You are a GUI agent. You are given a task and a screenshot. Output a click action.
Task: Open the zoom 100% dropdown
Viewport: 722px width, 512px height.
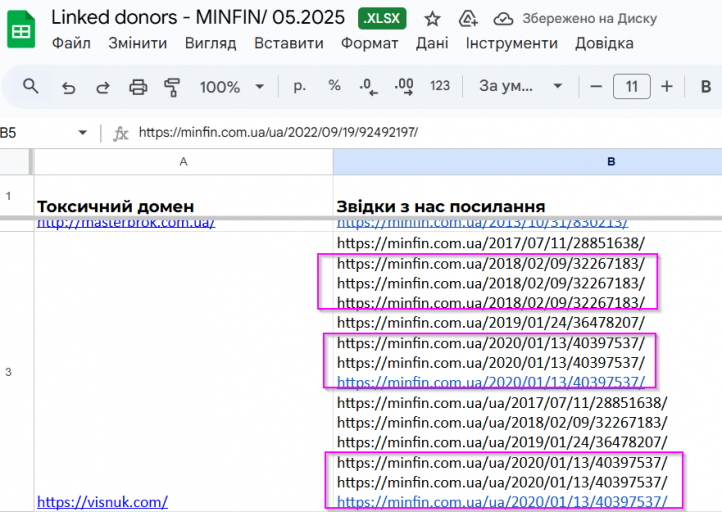pos(232,87)
